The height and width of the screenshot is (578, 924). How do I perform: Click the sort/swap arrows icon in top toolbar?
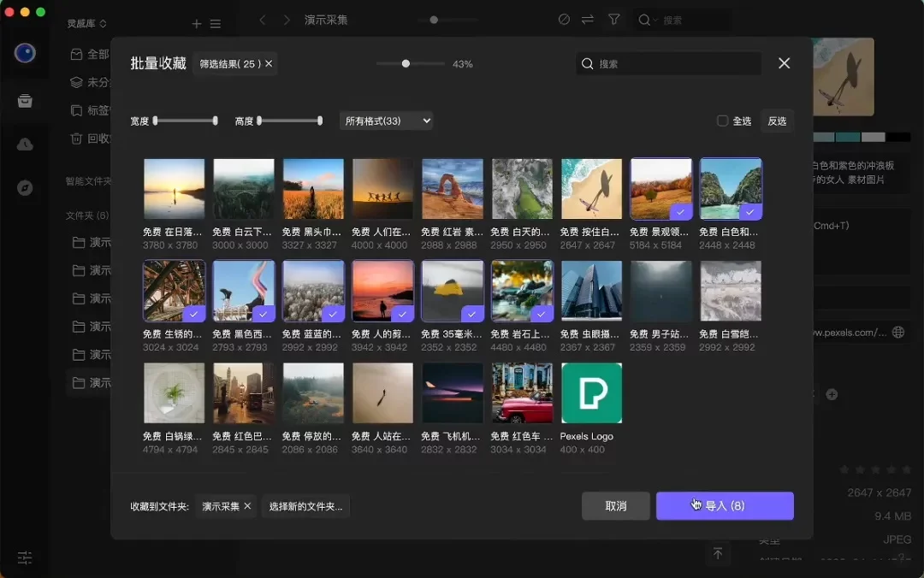[588, 19]
